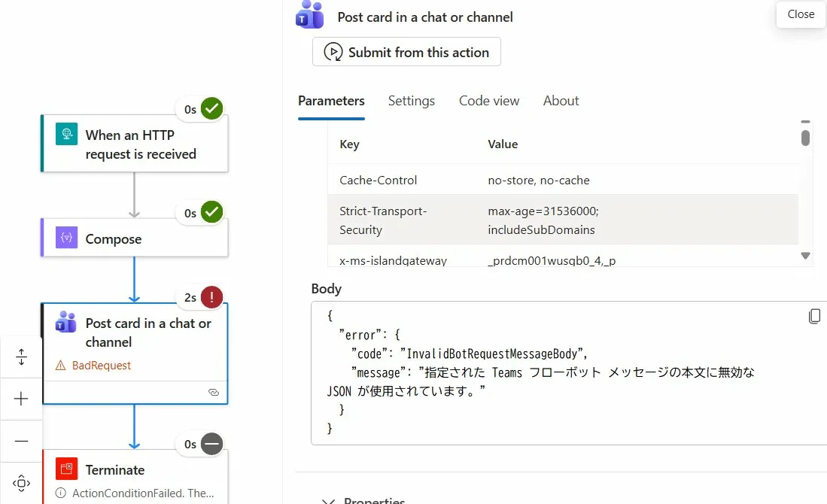Click InvalidBotRequestMessageBody error code text
827x504 pixels.
(x=494, y=354)
